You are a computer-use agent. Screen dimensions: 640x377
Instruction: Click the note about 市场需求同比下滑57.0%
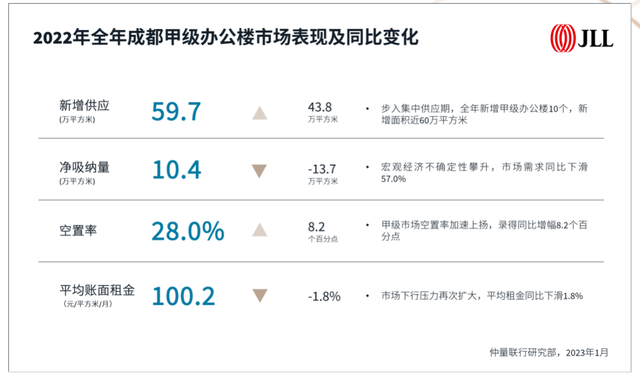point(484,173)
